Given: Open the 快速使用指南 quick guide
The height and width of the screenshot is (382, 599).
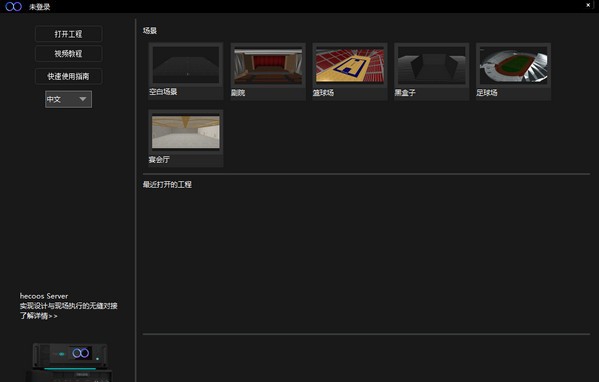Looking at the screenshot, I should (x=68, y=76).
